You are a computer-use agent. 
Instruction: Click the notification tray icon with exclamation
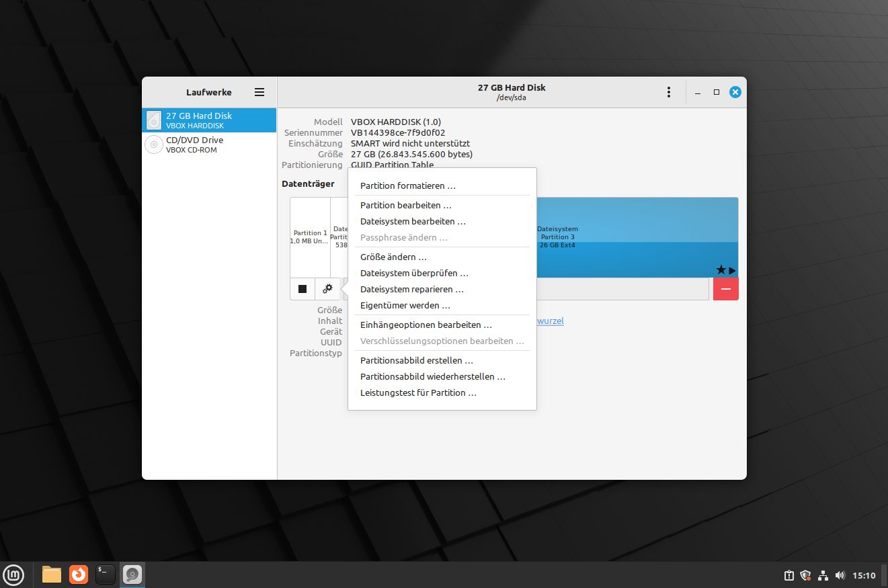point(789,575)
